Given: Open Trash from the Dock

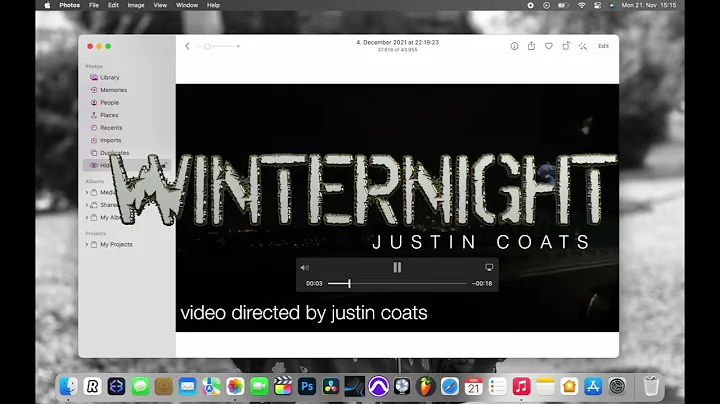Looking at the screenshot, I should (651, 386).
